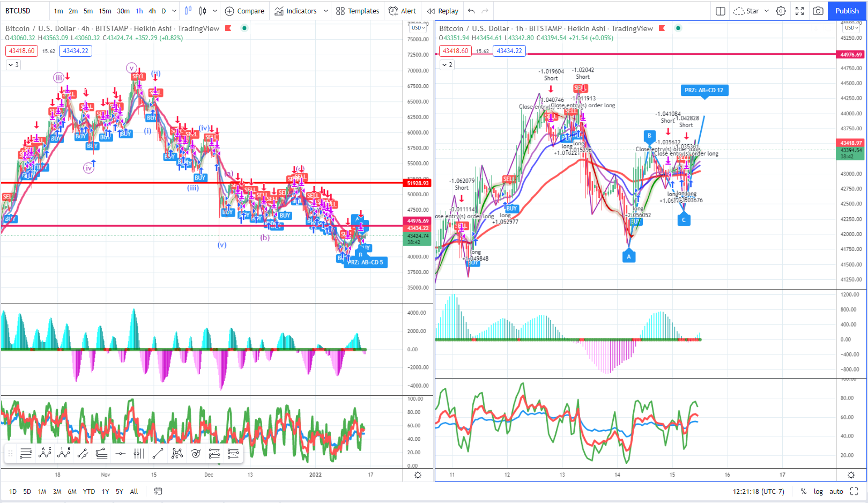Enter fullscreen mode
This screenshot has width=868, height=503.
click(799, 11)
